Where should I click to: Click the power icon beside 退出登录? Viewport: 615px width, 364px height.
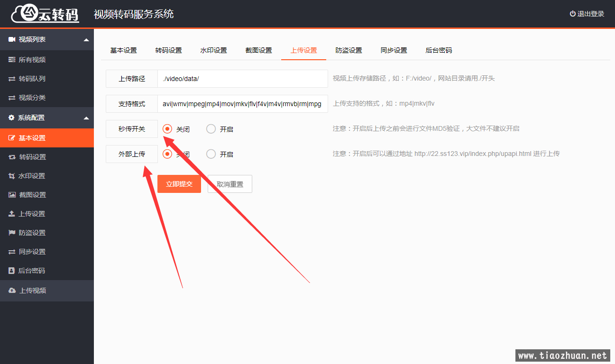click(572, 14)
